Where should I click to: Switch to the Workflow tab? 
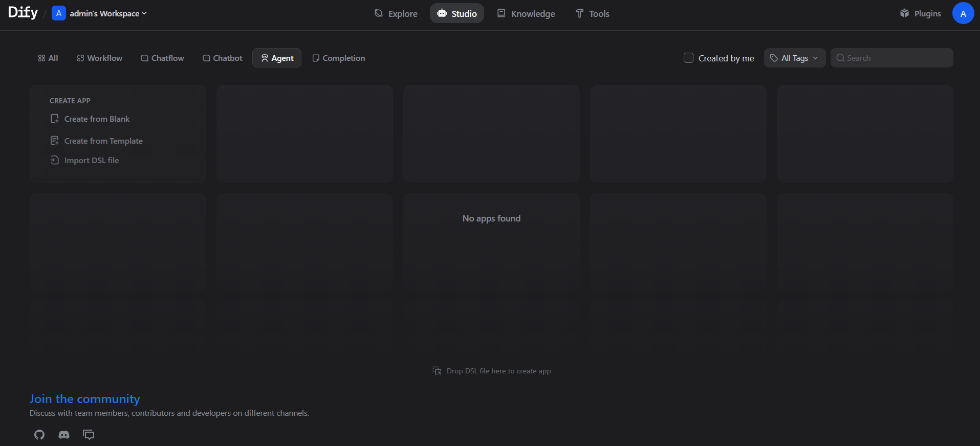[x=100, y=58]
